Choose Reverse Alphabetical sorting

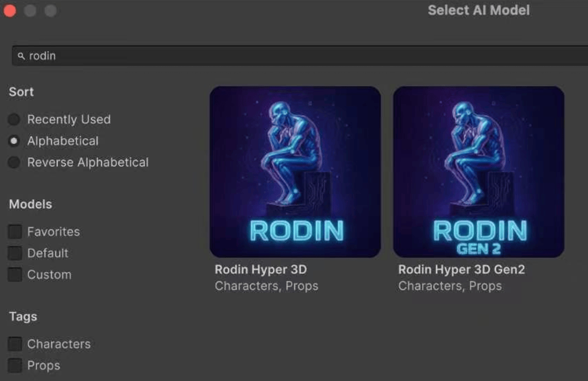[x=15, y=162]
